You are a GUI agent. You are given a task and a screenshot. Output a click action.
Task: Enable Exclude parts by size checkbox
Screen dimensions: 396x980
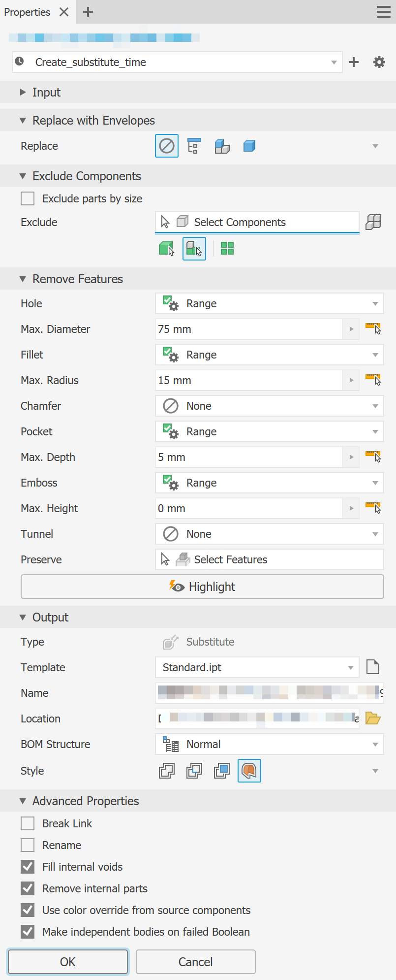pyautogui.click(x=28, y=198)
